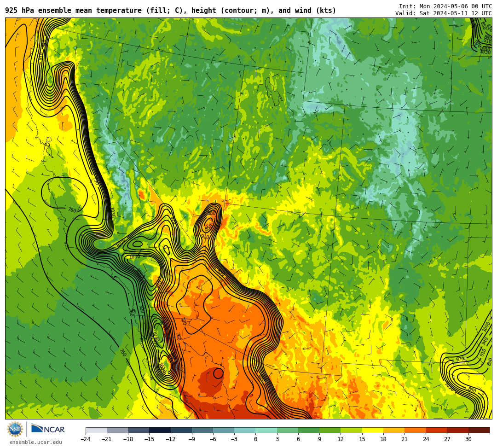Pick the colorbar swatch between 6 and 9
The height and width of the screenshot is (448, 497).
309,430
